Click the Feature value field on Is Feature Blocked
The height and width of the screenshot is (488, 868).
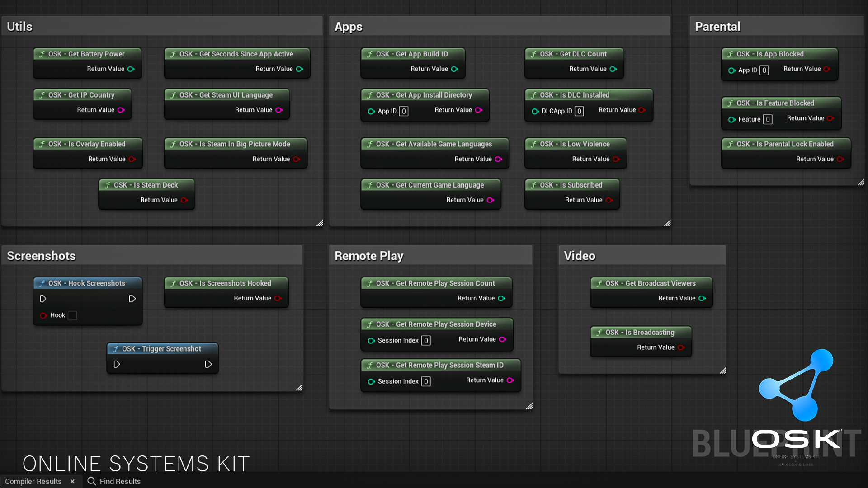point(767,119)
